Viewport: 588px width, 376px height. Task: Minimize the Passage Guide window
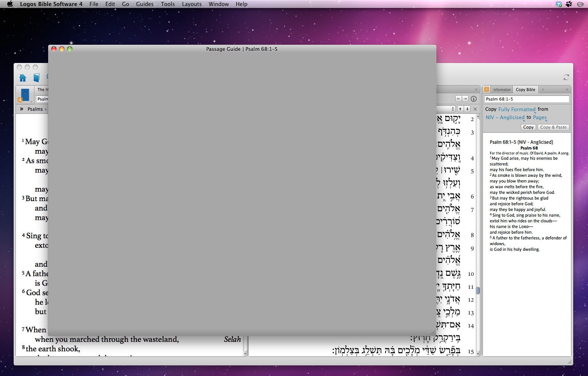click(62, 49)
